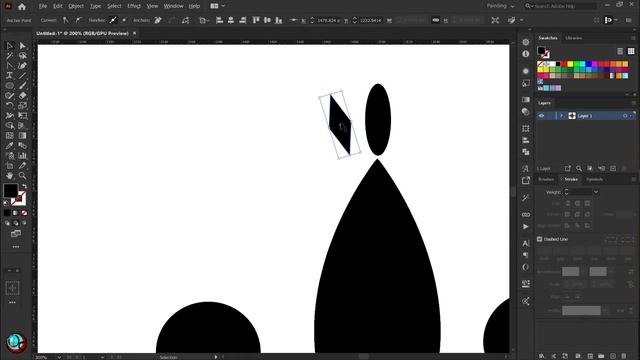Open zoom level dropdown at 200%
The image size is (640, 360).
tap(59, 357)
